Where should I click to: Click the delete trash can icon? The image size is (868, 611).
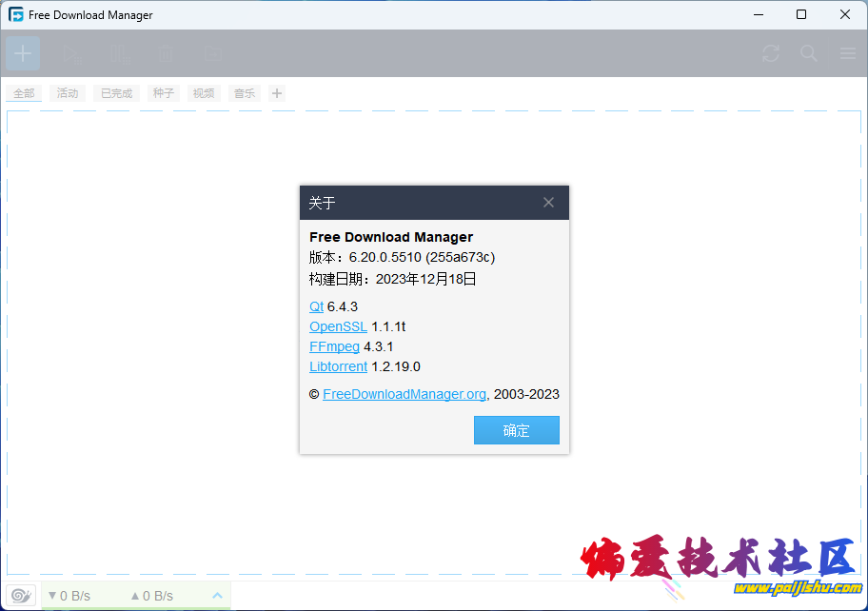(166, 53)
